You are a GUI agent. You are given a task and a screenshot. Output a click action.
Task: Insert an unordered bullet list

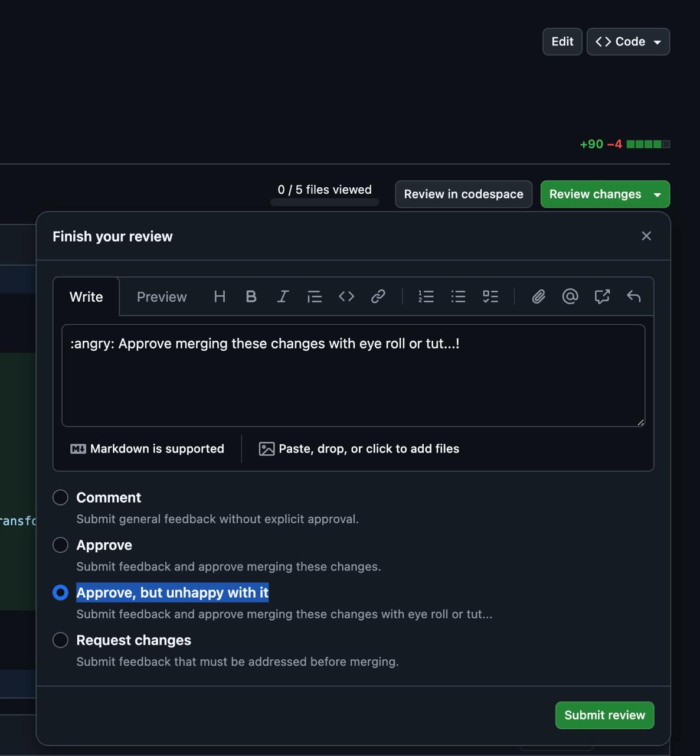[458, 296]
